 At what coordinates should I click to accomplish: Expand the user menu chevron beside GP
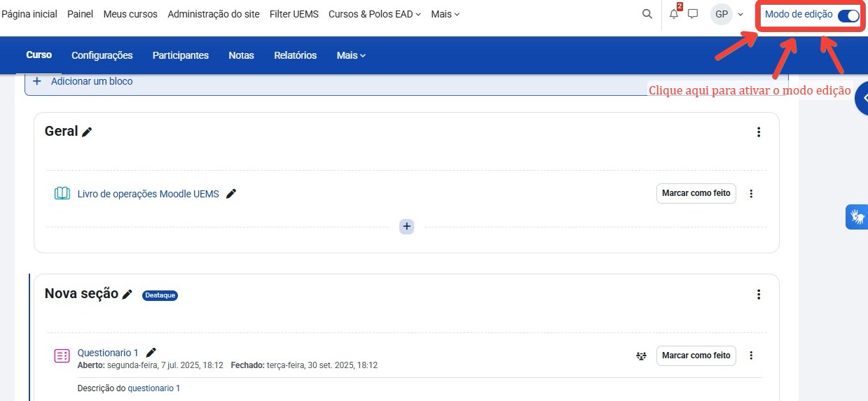tap(740, 15)
